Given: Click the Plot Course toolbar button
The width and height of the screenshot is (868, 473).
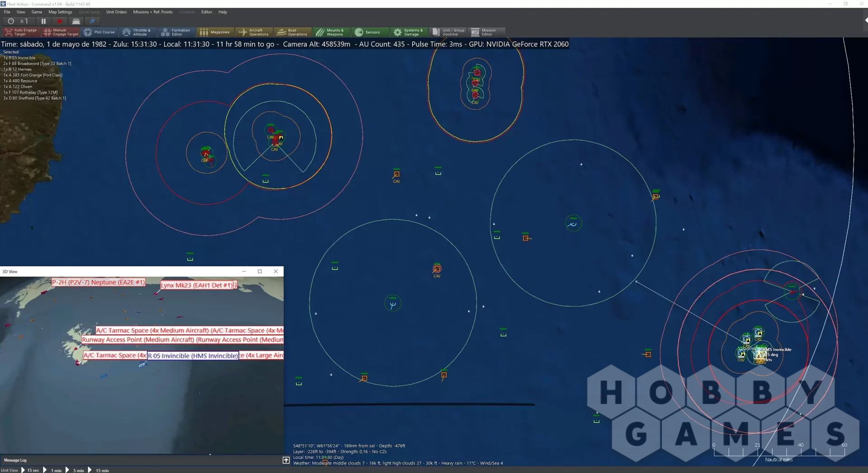Looking at the screenshot, I should tap(99, 32).
